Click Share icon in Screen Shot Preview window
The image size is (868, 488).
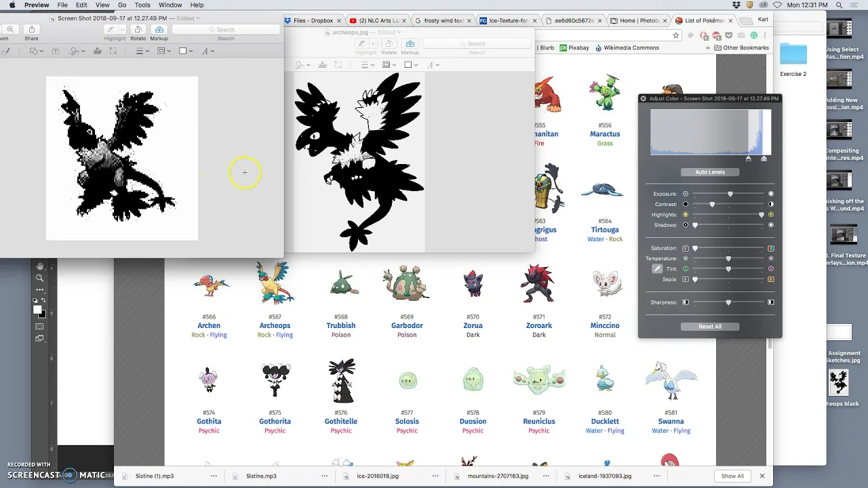(31, 29)
